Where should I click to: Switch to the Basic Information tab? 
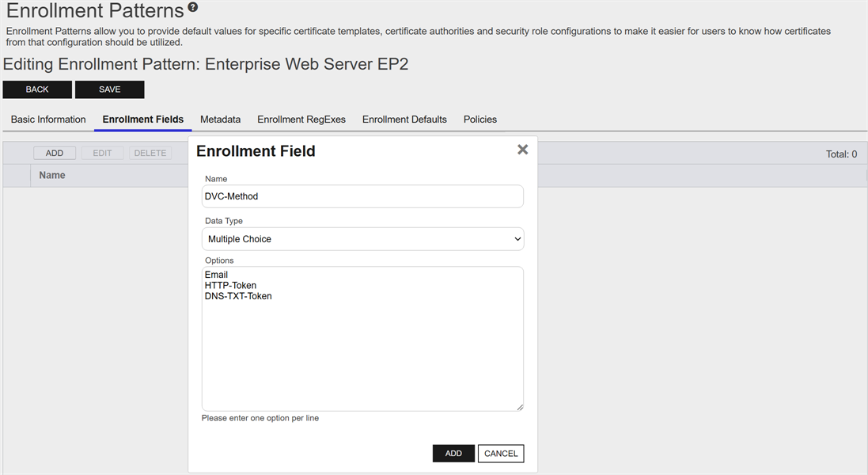coord(48,120)
